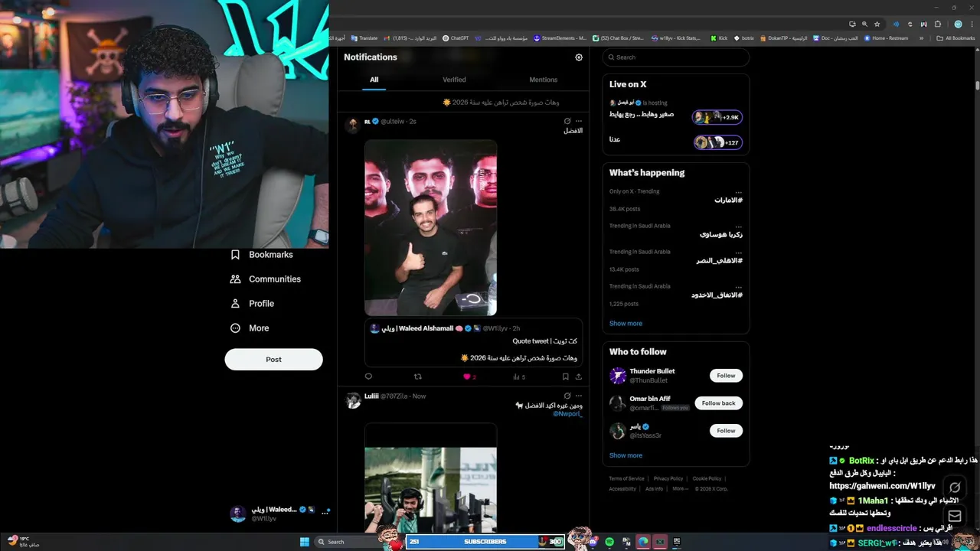Open the quoted Waleed Alshamali tweet
Image resolution: width=980 pixels, height=551 pixels.
473,343
